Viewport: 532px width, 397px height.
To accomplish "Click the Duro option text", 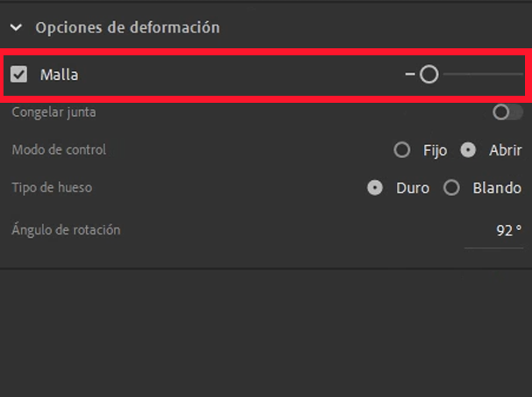I will pos(413,188).
